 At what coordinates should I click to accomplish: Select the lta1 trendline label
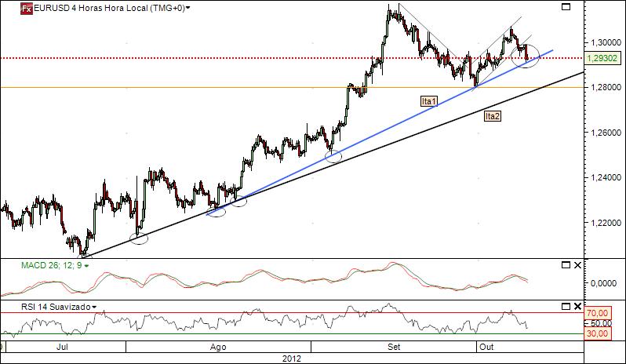pos(429,101)
